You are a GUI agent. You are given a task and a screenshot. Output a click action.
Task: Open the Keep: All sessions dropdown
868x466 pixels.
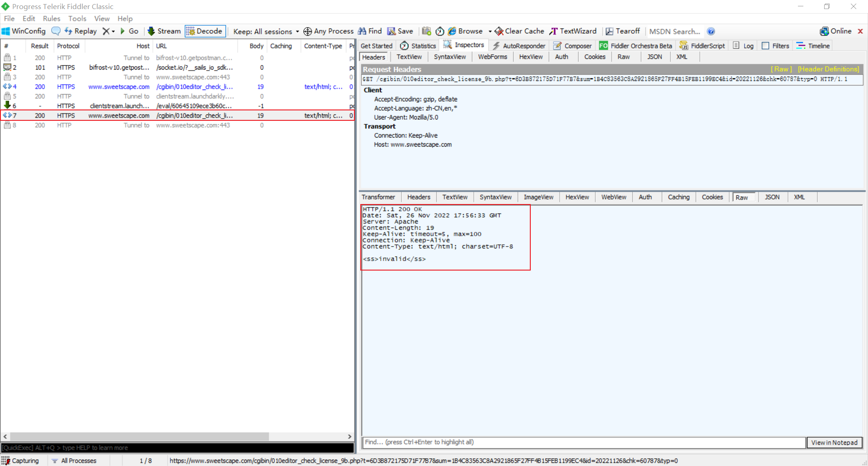[266, 31]
